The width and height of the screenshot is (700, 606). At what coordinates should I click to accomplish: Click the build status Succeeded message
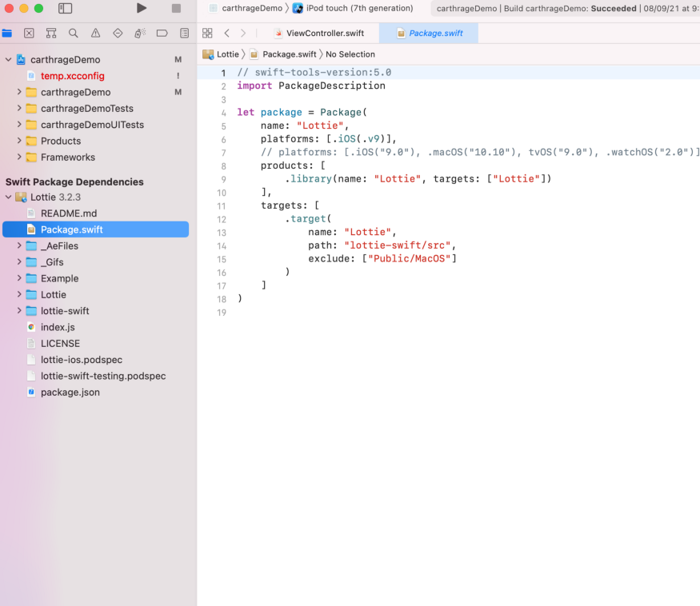(x=614, y=9)
